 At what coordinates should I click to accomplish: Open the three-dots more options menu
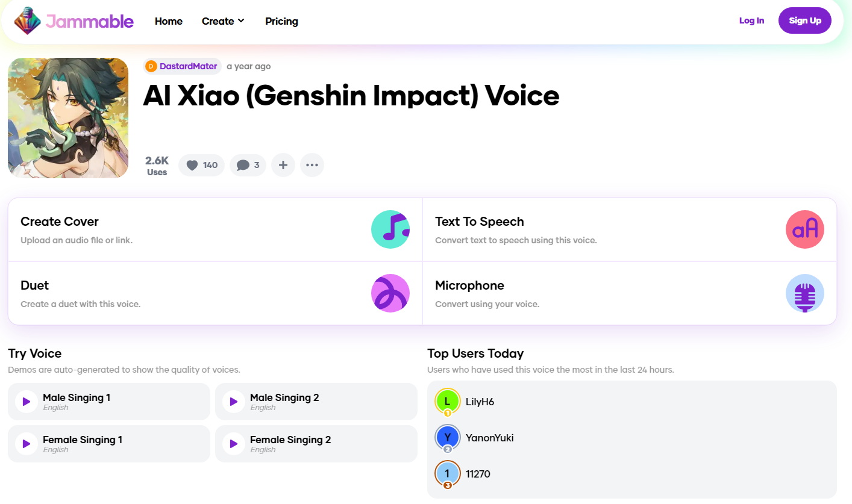click(312, 165)
